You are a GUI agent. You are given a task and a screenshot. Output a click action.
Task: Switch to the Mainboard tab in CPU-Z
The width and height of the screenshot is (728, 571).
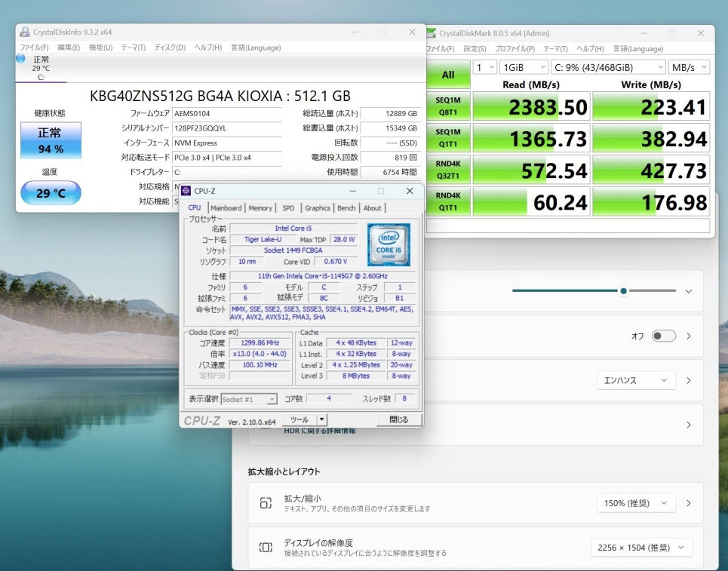point(226,208)
